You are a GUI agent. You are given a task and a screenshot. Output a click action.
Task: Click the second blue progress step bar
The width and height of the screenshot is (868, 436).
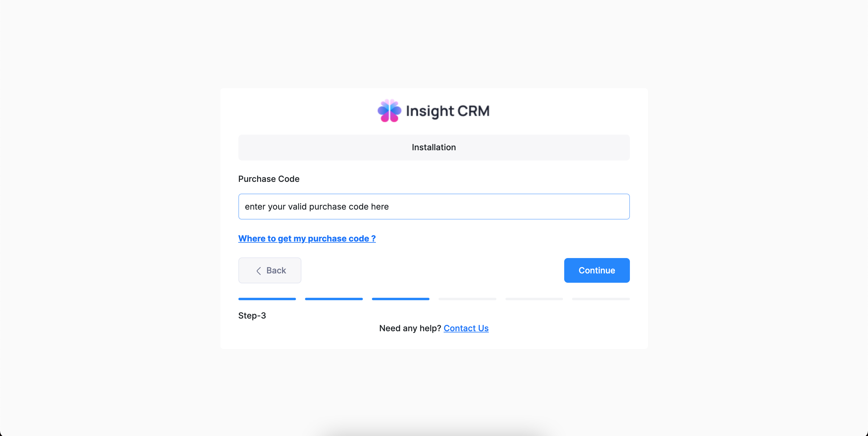[334, 299]
